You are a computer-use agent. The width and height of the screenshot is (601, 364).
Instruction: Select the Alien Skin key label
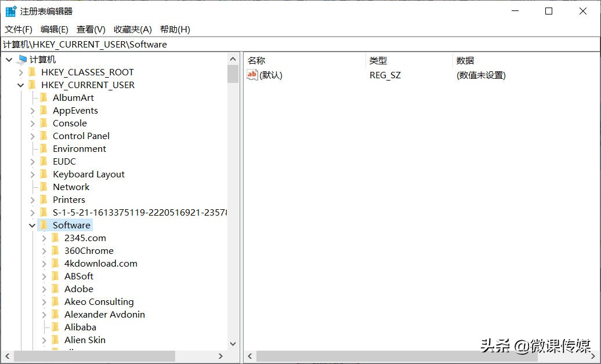[x=85, y=340]
